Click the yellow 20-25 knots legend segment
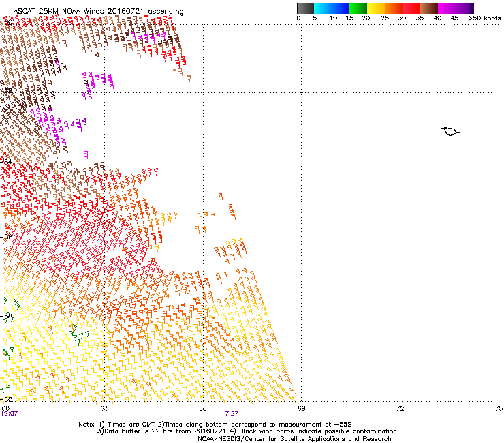Screen dimensions: 504x443 [376, 8]
